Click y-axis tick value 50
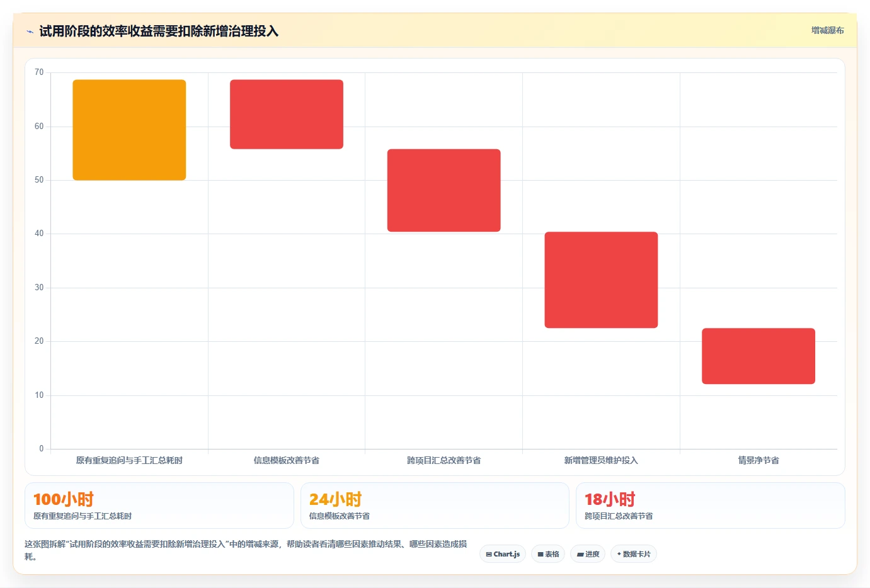Image resolution: width=870 pixels, height=588 pixels. coord(39,180)
